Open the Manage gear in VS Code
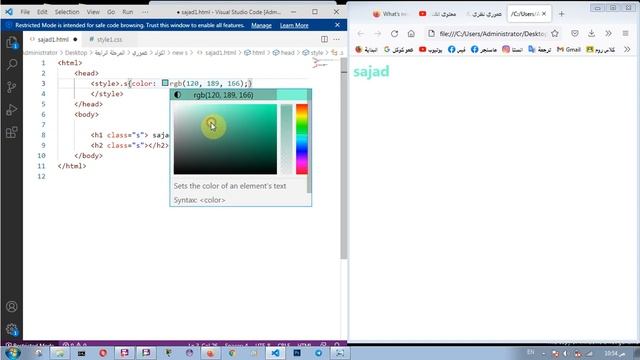Viewport: 640px width, 360px height. point(12,329)
